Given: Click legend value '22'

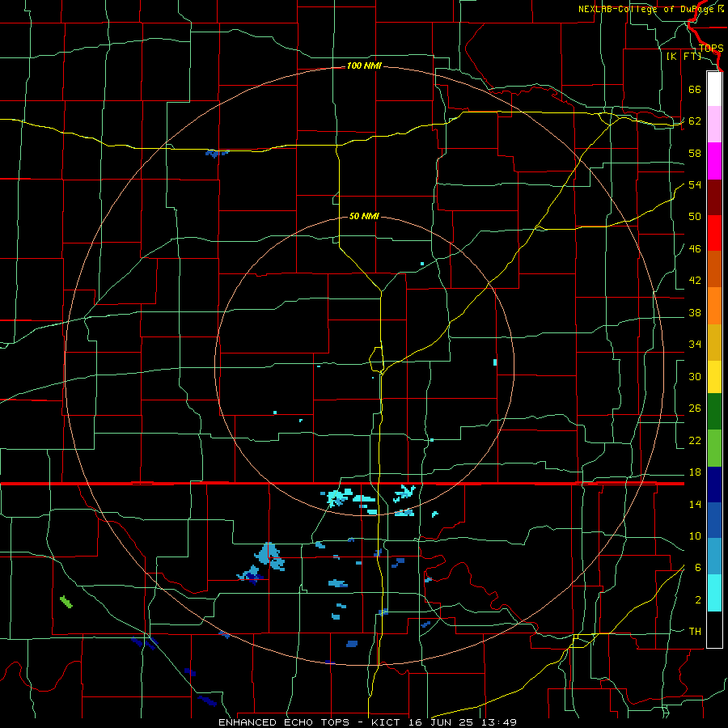Looking at the screenshot, I should click(695, 441).
